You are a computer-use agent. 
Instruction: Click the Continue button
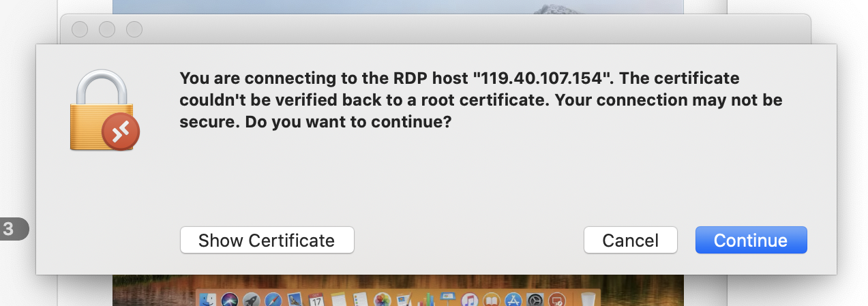(751, 240)
